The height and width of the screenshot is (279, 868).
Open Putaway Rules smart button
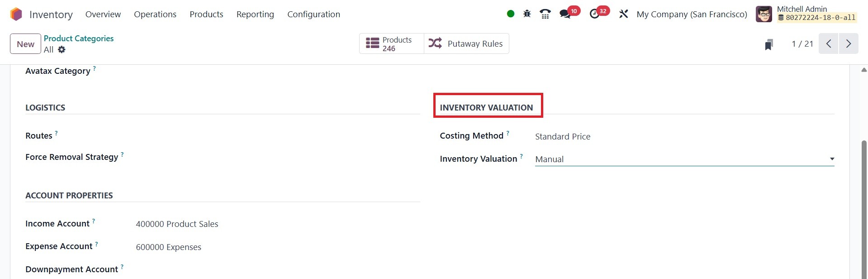pyautogui.click(x=466, y=44)
